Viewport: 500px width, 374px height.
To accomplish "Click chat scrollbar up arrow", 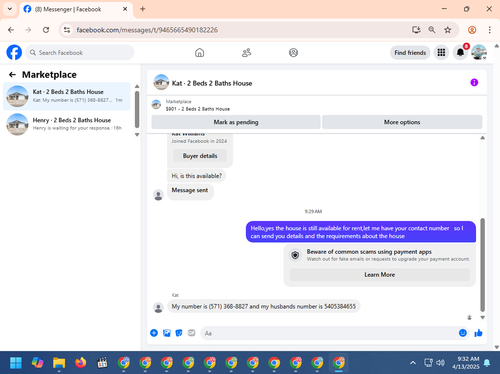I will coord(482,138).
